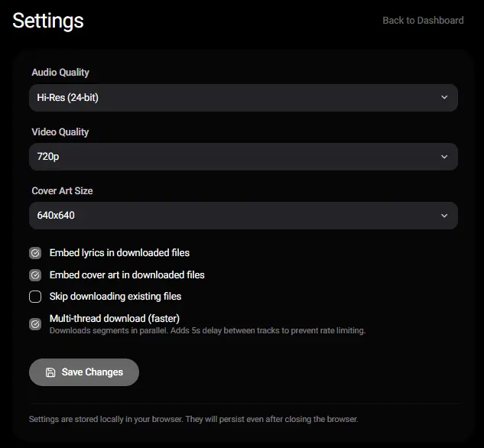Click the floppy disk icon on Save Changes
Image resolution: width=484 pixels, height=448 pixels.
pyautogui.click(x=50, y=372)
